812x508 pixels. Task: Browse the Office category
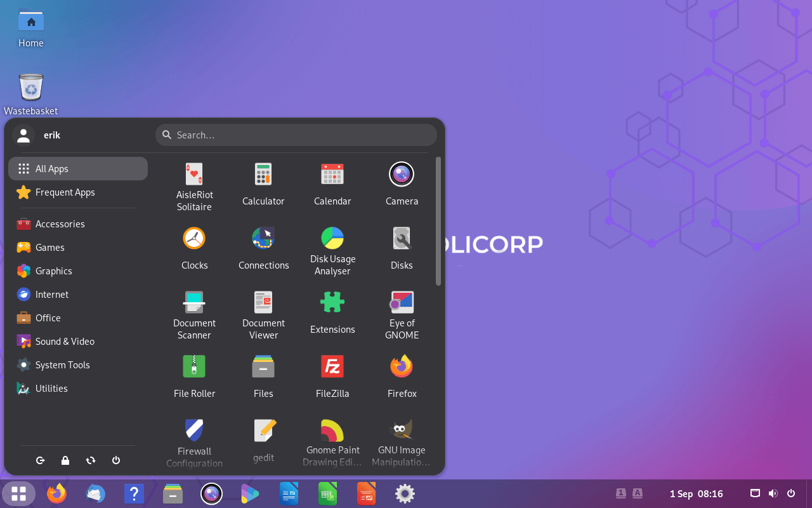coord(78,318)
